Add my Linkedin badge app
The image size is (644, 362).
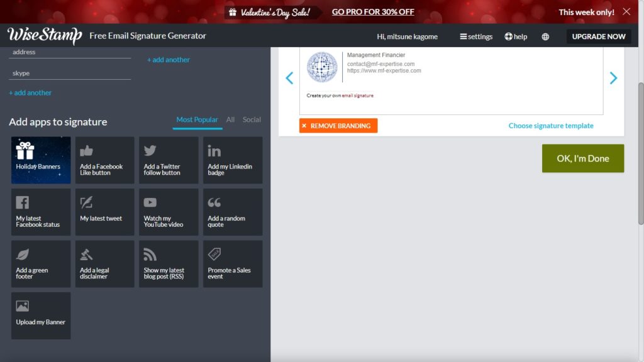(x=233, y=160)
